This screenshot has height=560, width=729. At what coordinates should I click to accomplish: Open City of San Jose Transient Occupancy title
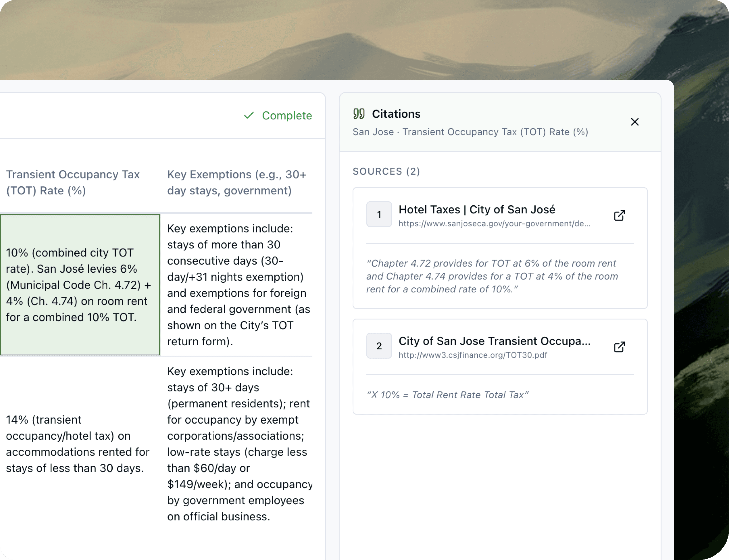494,341
